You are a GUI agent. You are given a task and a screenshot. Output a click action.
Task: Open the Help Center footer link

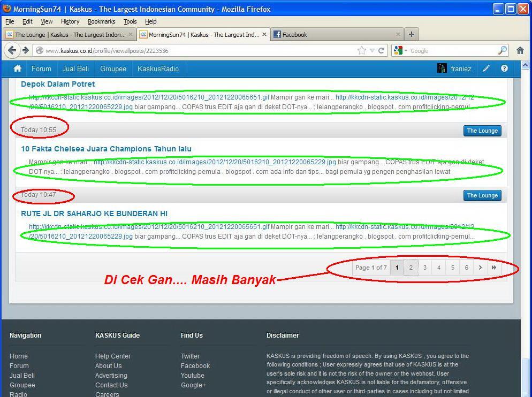[112, 356]
